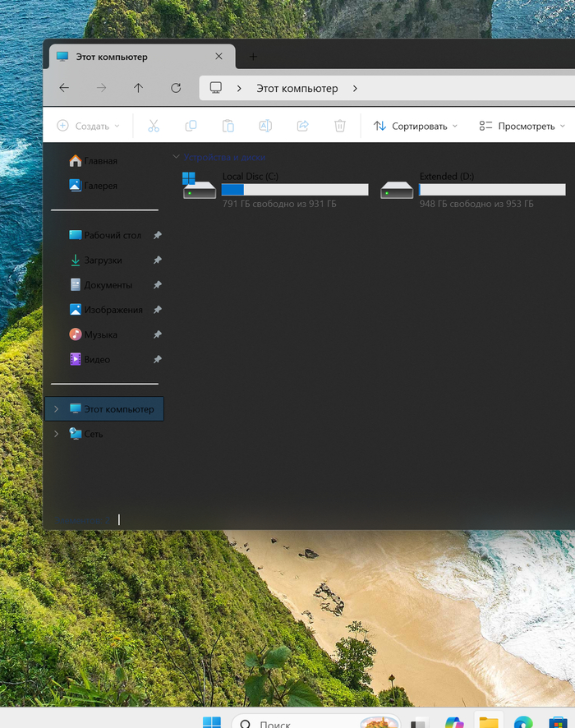Screen dimensions: 575x728
Task: Open Task View on the taskbar
Action: tap(418, 722)
